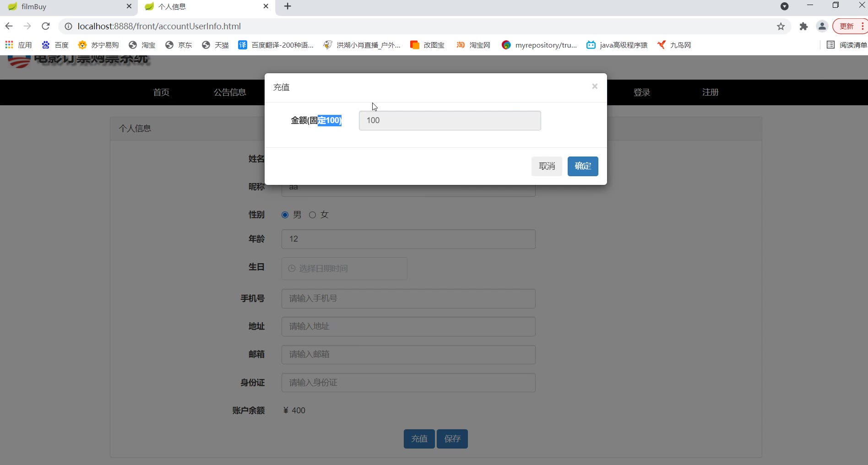Click the site information icon in address bar

coord(68,27)
